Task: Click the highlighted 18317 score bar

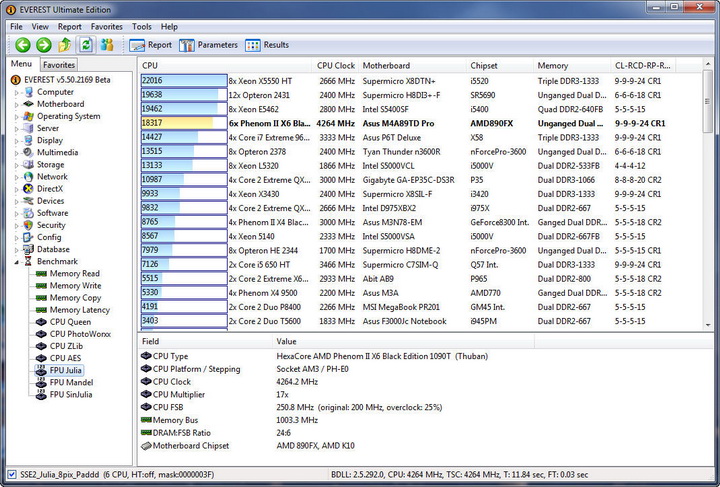Action: [184, 123]
